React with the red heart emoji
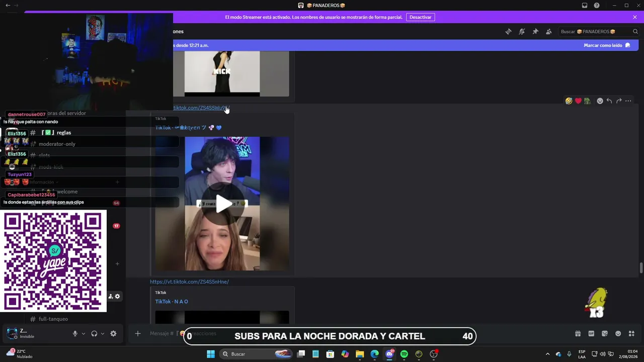The width and height of the screenshot is (644, 362). (578, 101)
